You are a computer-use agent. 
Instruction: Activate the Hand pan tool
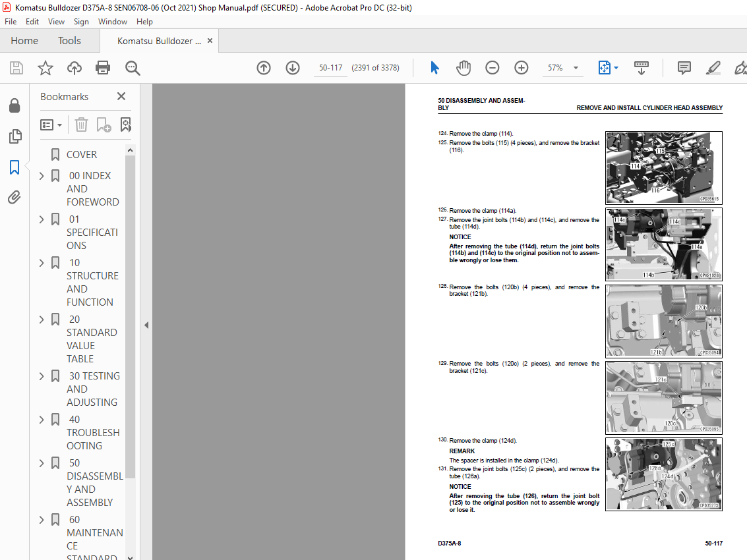[463, 68]
